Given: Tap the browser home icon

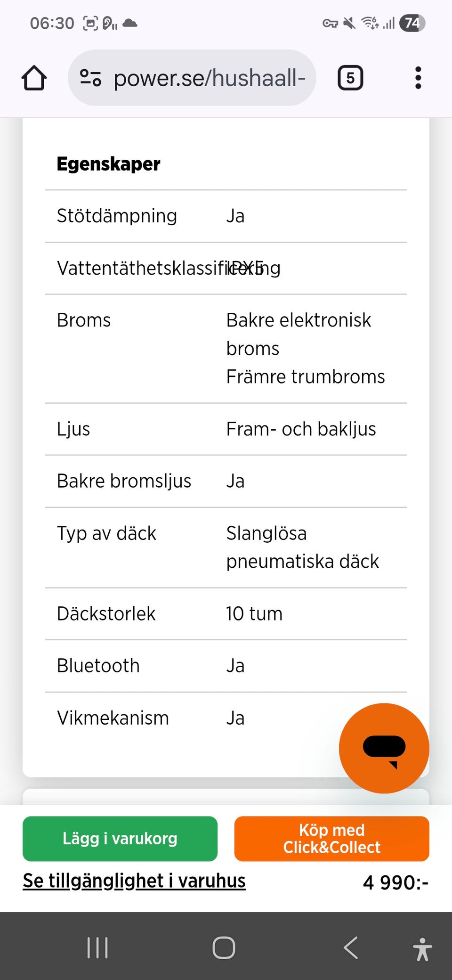Looking at the screenshot, I should click(x=34, y=78).
